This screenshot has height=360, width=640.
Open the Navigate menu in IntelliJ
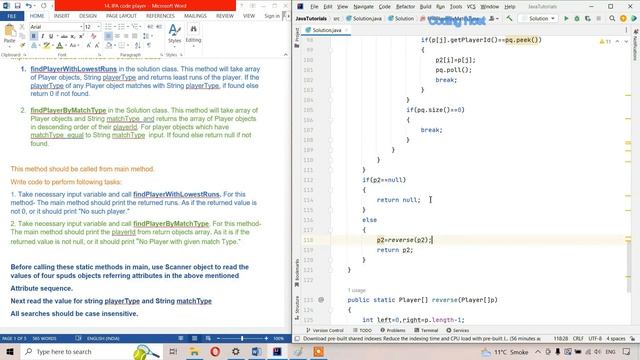tap(363, 7)
